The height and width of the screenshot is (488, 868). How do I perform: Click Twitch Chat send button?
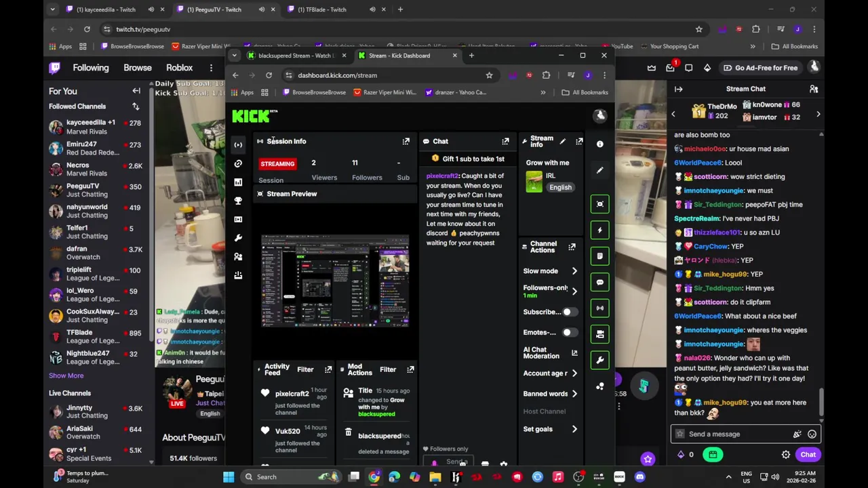808,455
